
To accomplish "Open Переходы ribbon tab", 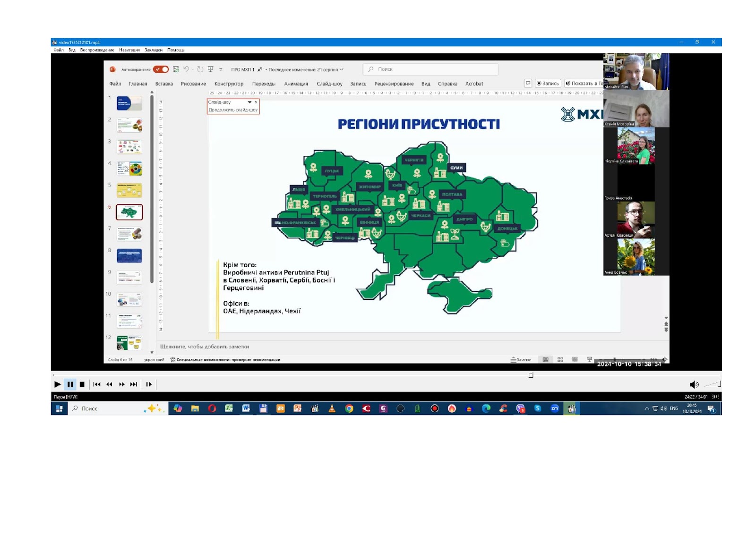I will [264, 84].
